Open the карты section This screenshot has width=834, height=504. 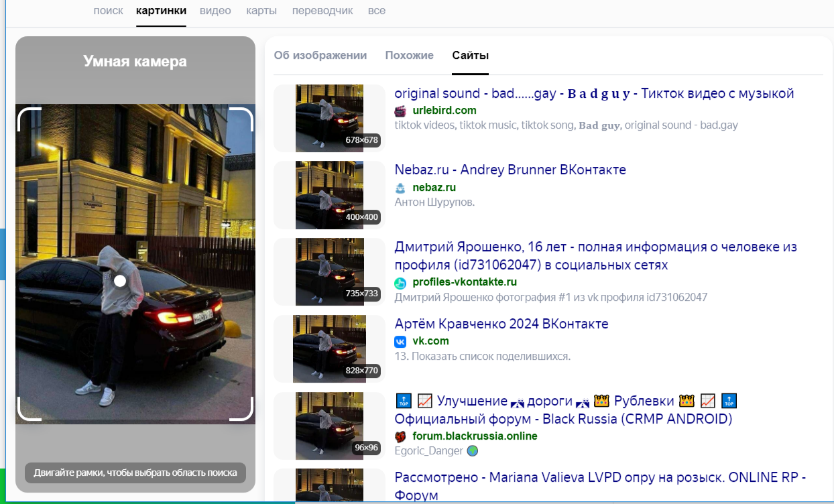[261, 11]
